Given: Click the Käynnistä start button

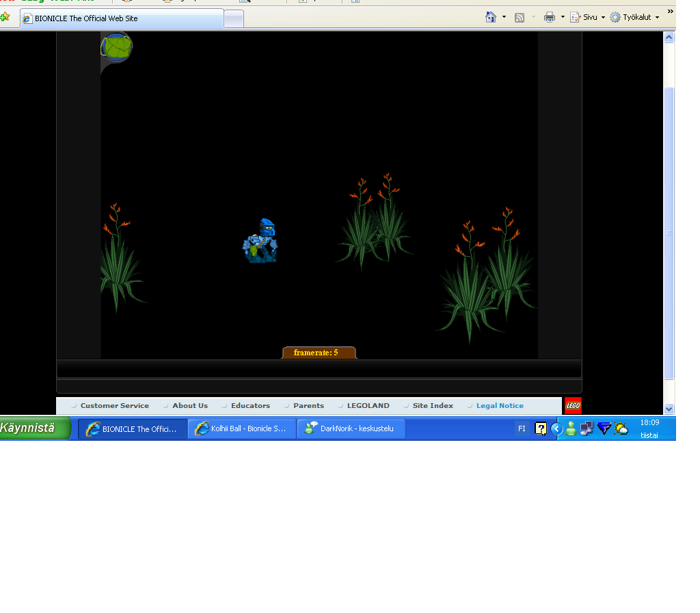Looking at the screenshot, I should pos(35,428).
